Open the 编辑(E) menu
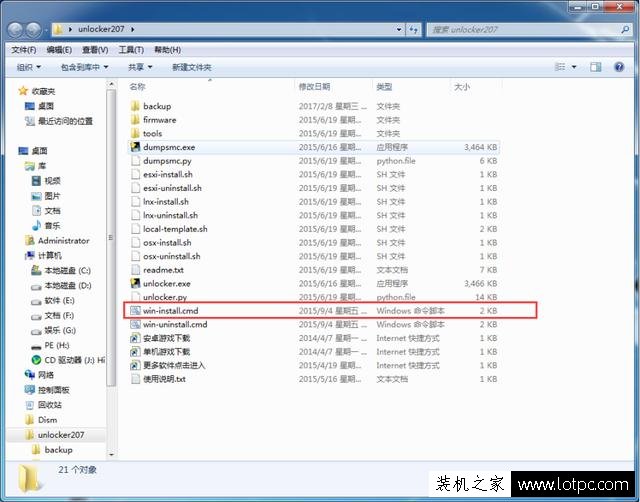 click(x=59, y=50)
